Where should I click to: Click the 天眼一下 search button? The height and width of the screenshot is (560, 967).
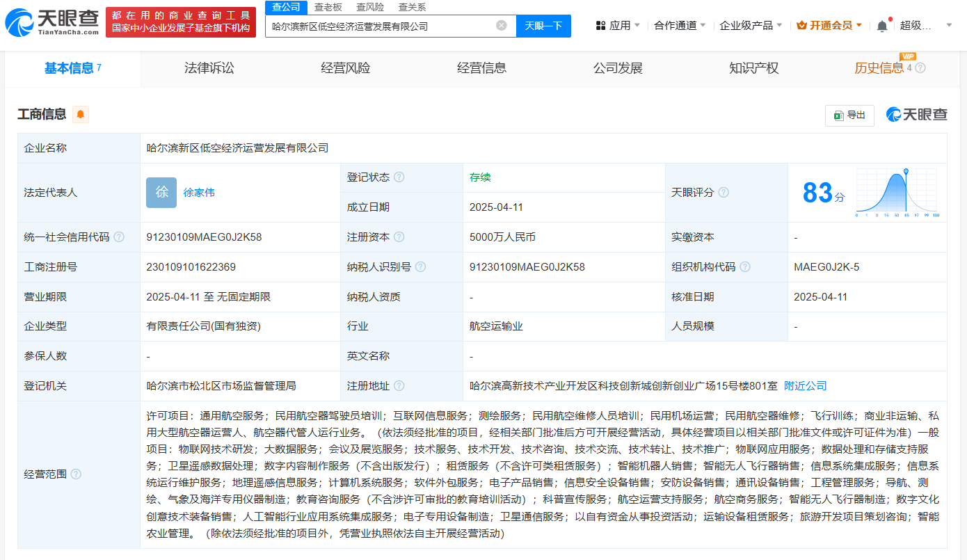pos(543,26)
